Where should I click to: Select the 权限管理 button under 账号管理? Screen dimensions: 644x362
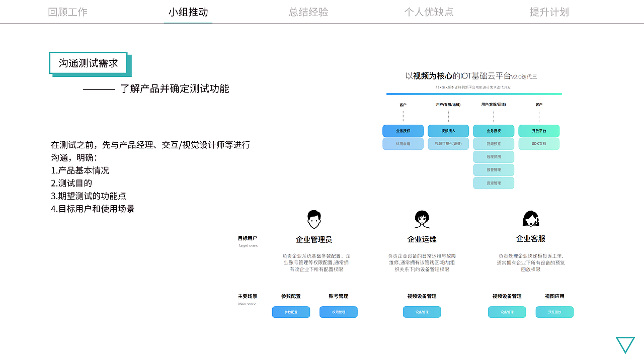click(338, 312)
